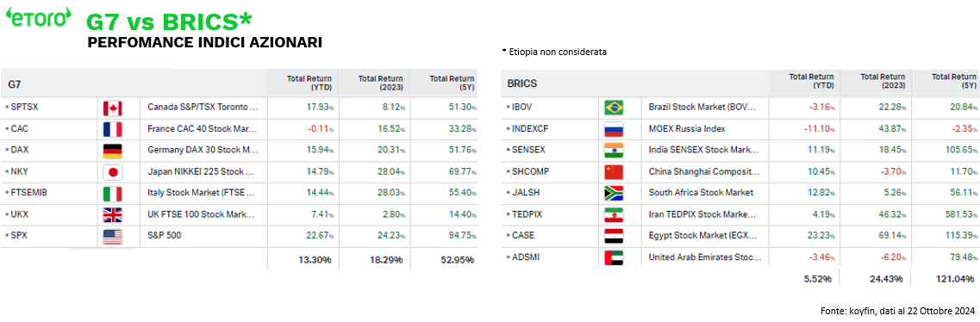Viewport: 980px width, 322px height.
Task: Click the India flag icon
Action: (x=615, y=151)
